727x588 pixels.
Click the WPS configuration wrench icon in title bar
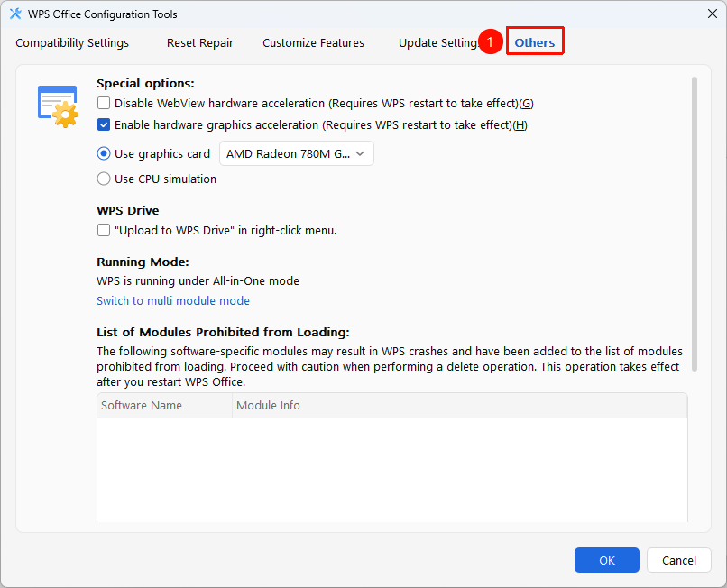pyautogui.click(x=15, y=14)
